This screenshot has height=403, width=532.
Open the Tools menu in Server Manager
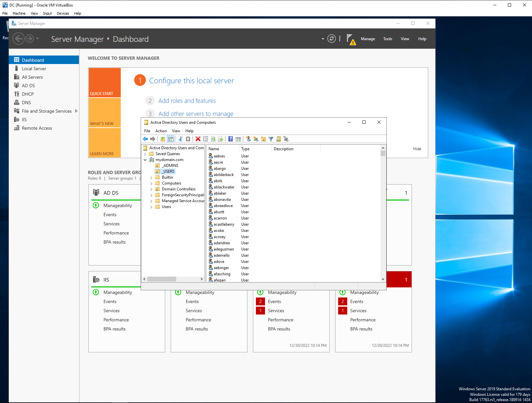pos(387,39)
